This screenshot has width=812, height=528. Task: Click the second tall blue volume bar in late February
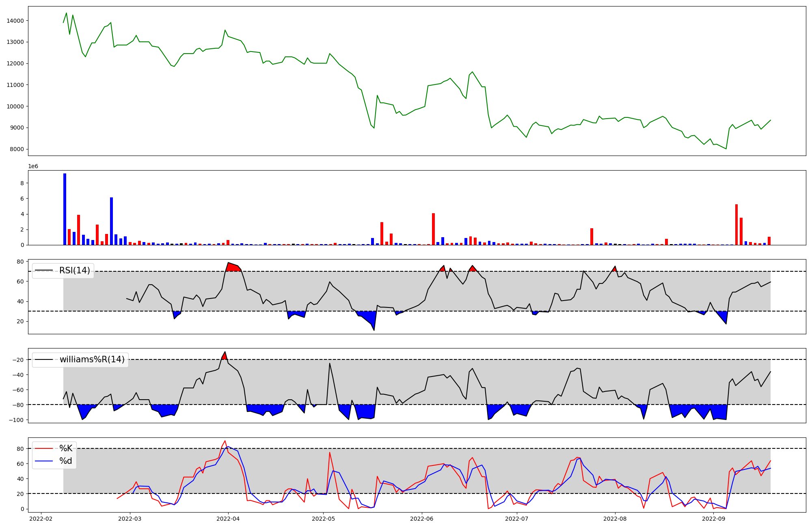(111, 221)
